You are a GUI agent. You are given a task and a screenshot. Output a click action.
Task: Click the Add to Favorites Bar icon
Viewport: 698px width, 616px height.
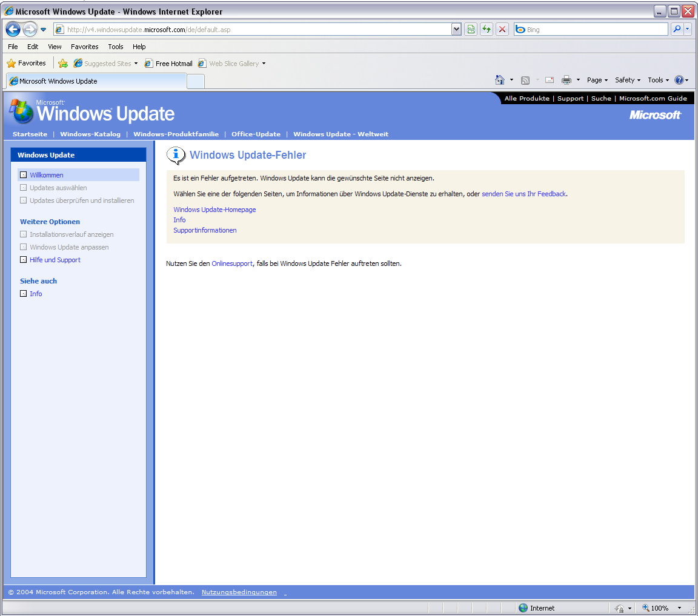coord(63,64)
